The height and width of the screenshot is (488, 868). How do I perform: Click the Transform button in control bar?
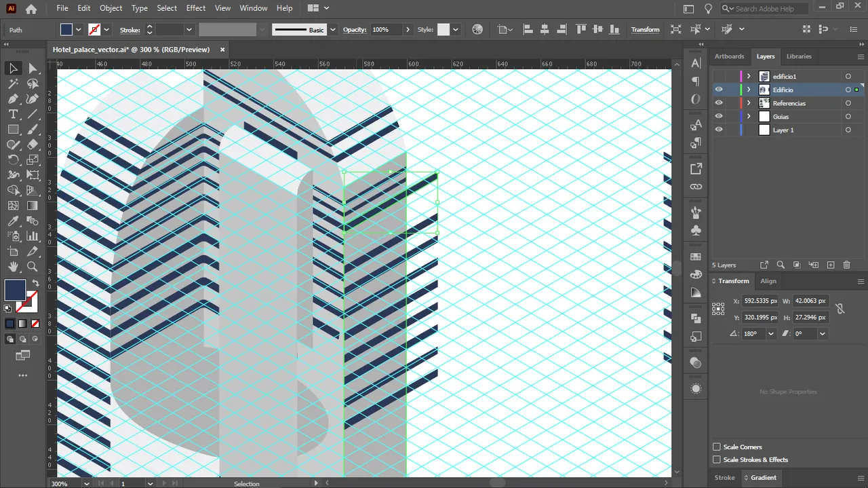pyautogui.click(x=645, y=30)
